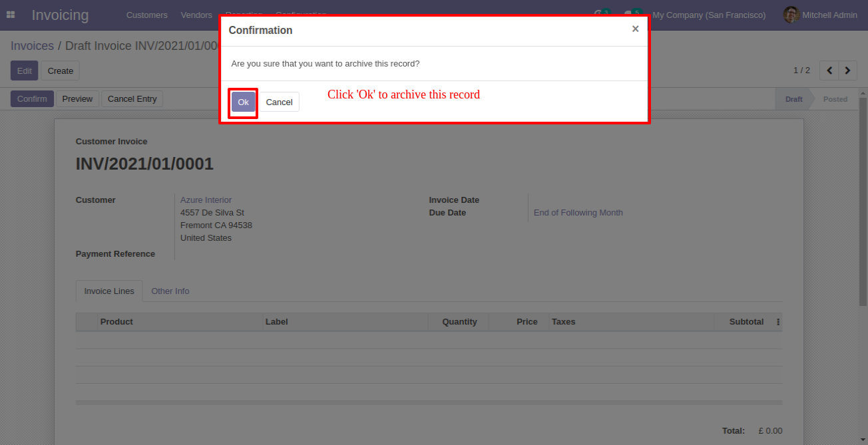The width and height of the screenshot is (868, 445).
Task: Open My Company (San Francisco) switcher
Action: point(709,15)
